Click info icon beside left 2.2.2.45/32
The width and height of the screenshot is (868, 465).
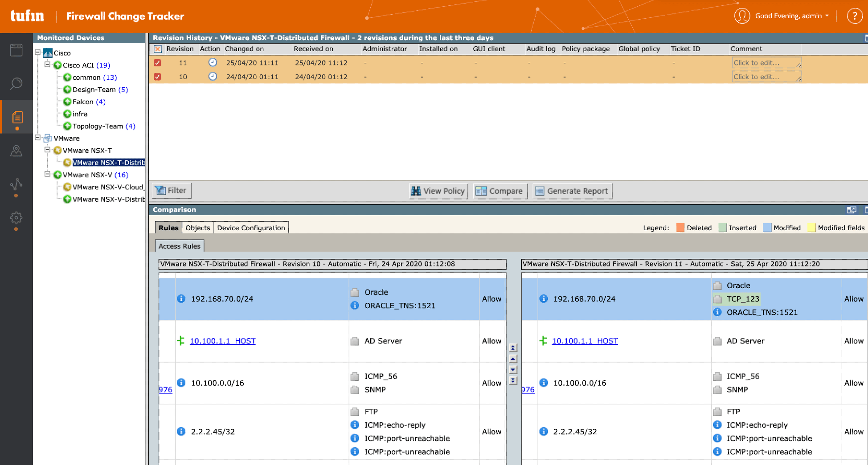(x=181, y=431)
